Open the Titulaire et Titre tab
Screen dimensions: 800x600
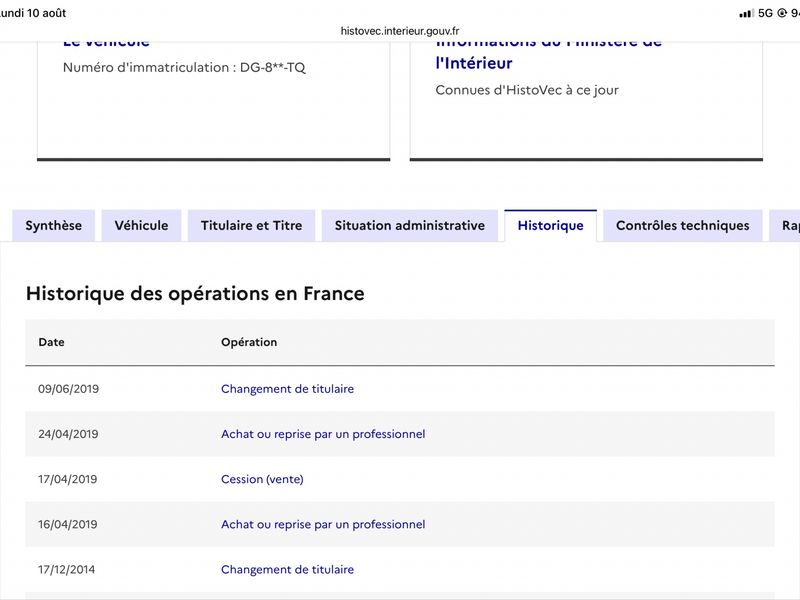252,226
